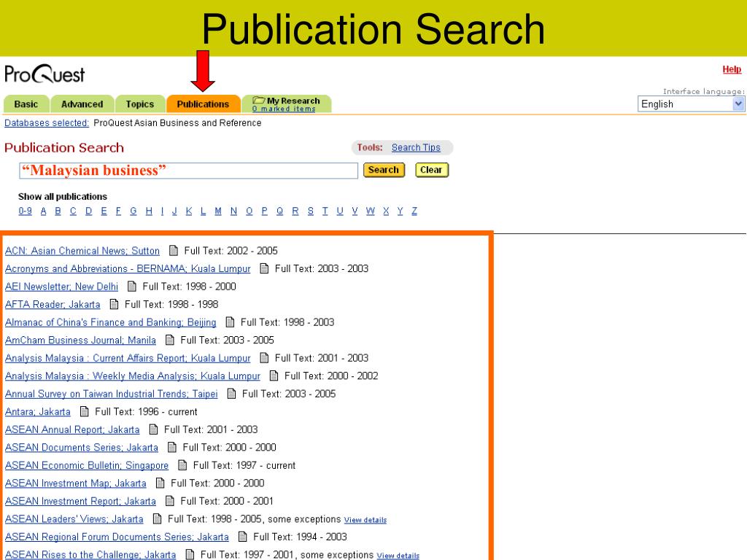The height and width of the screenshot is (560, 747).
Task: Click the Clear button
Action: tap(431, 170)
